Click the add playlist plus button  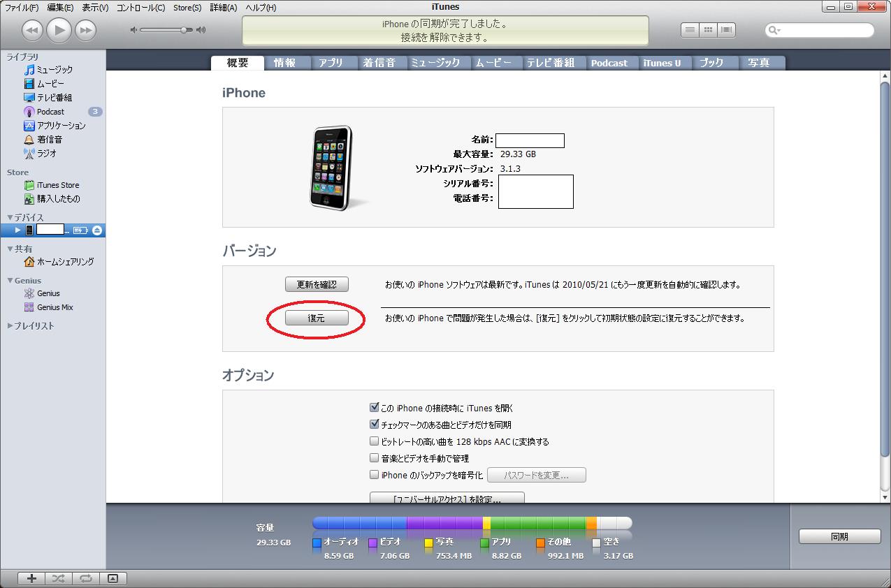point(31,578)
